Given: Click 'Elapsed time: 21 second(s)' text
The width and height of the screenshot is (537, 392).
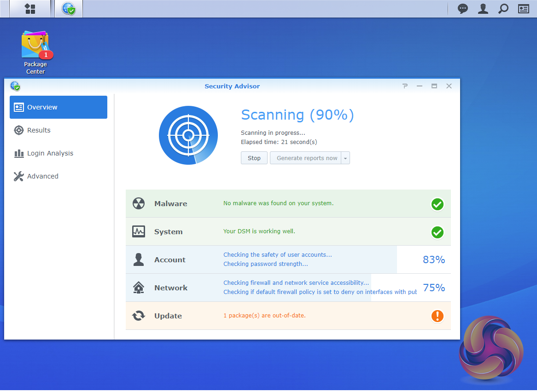Looking at the screenshot, I should point(279,142).
